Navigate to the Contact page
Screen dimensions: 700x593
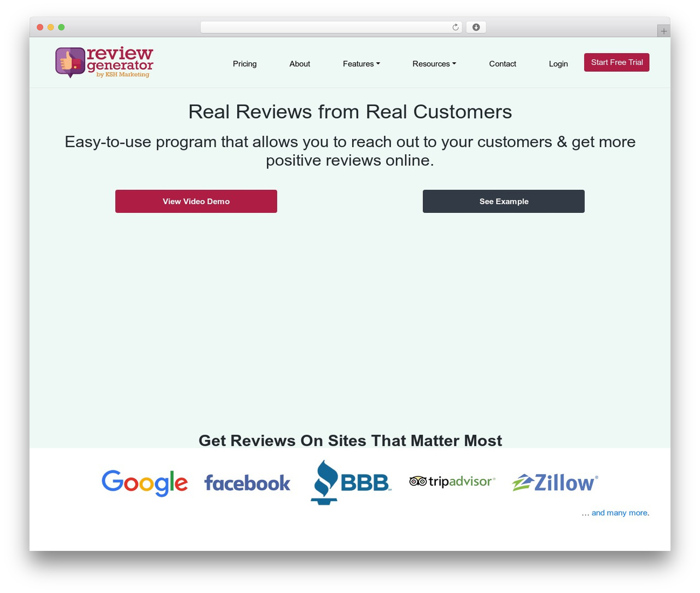(503, 64)
